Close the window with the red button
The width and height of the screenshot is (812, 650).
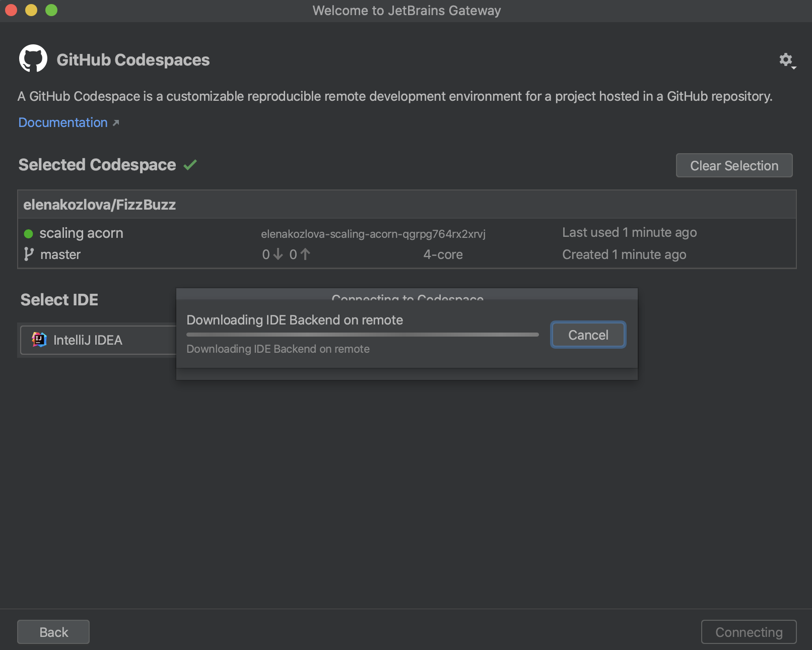[x=11, y=10]
